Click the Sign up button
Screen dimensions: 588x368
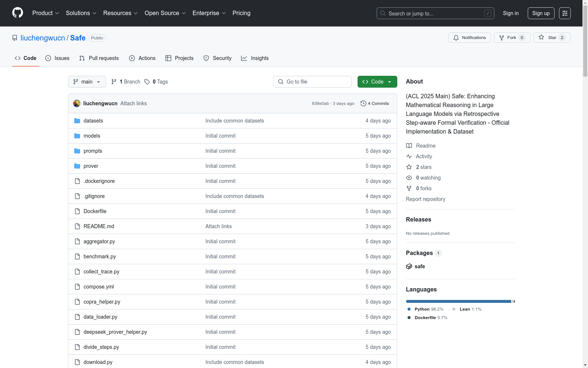click(541, 13)
